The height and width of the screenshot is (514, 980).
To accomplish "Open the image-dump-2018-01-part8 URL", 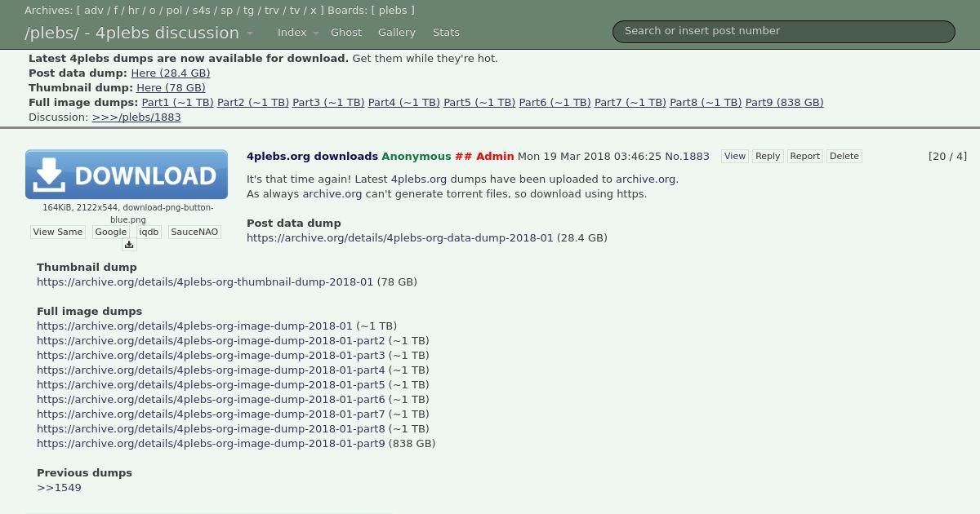I will (211, 429).
